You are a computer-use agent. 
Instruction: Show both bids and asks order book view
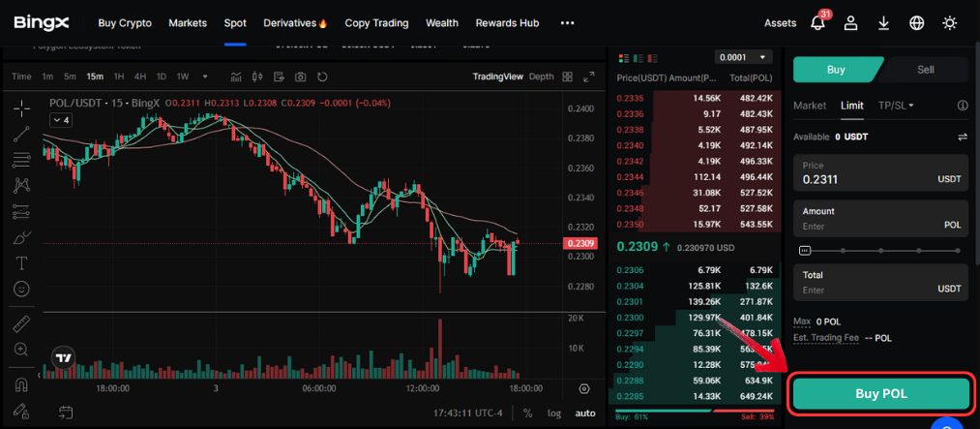pos(623,58)
